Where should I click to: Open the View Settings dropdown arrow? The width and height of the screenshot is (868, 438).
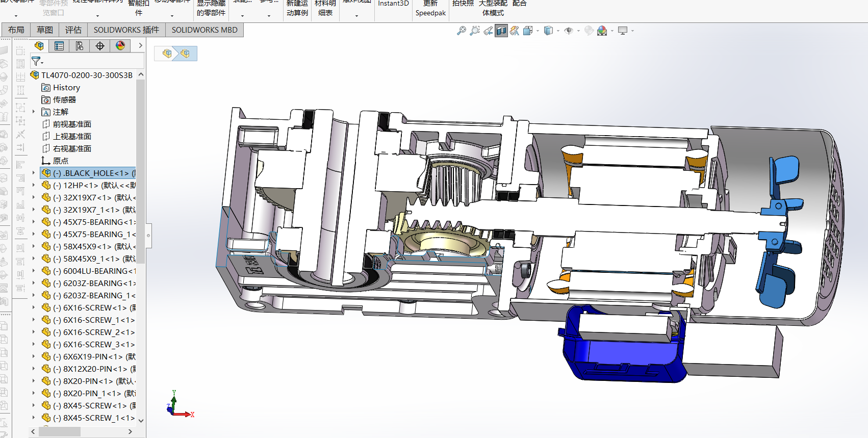[x=632, y=31]
